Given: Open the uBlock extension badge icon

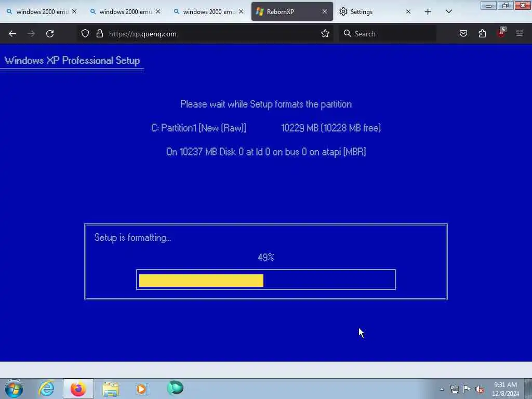Looking at the screenshot, I should point(501,33).
